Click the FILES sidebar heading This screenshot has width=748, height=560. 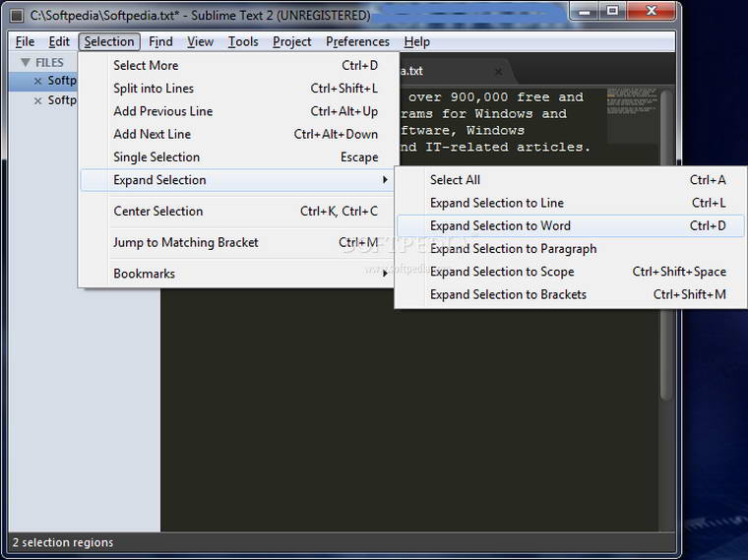[x=49, y=62]
